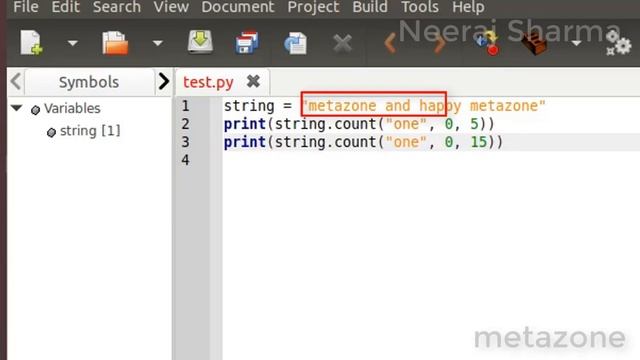This screenshot has width=640, height=360.
Task: Click the Build brick icon
Action: [x=534, y=44]
